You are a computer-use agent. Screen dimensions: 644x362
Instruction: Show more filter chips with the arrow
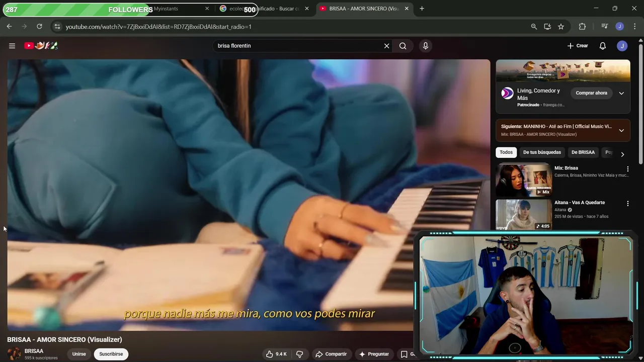[x=622, y=154]
